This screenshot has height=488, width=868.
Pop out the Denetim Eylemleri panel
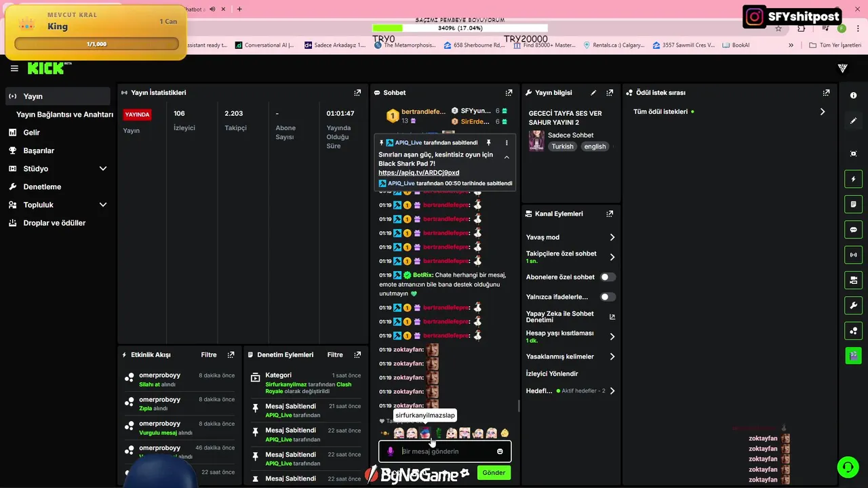point(357,354)
